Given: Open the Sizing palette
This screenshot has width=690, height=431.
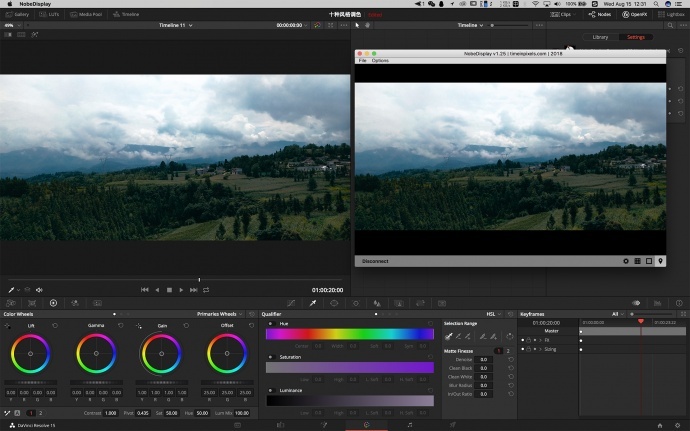Looking at the screenshot, I should pyautogui.click(x=420, y=303).
